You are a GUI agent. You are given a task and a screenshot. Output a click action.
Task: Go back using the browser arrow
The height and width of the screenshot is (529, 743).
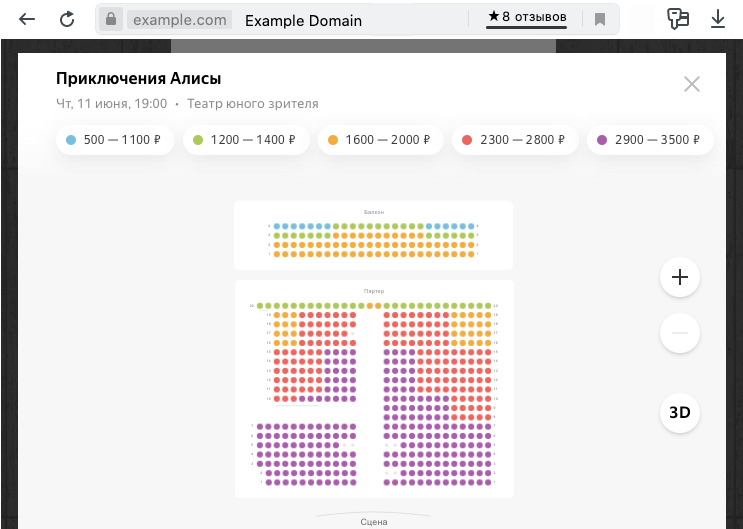tap(27, 19)
